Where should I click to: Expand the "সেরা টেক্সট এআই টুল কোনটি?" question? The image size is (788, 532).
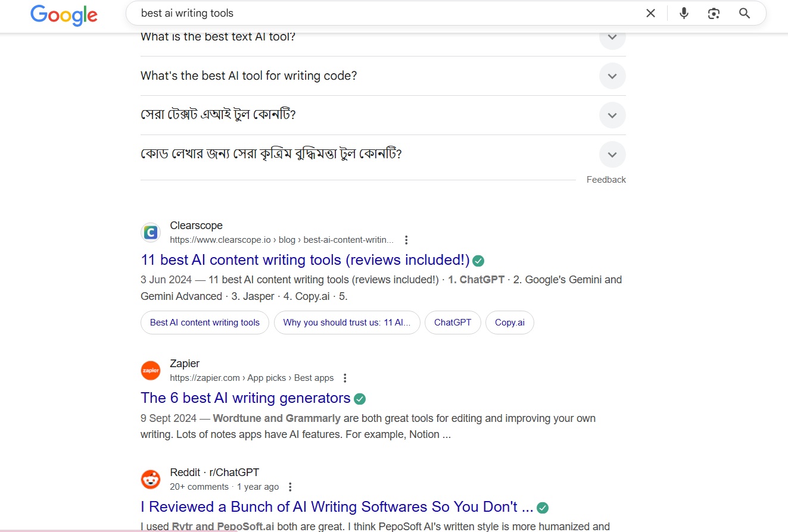[383, 115]
